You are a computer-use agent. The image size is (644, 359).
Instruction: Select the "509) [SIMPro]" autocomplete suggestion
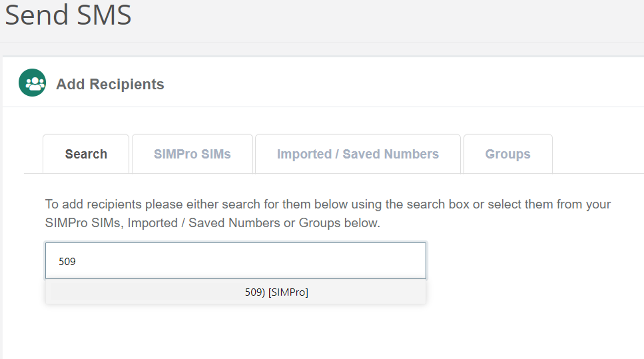(x=276, y=292)
